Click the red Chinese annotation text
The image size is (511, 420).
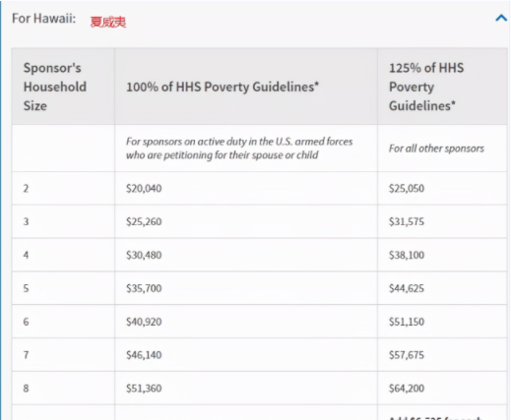[108, 22]
